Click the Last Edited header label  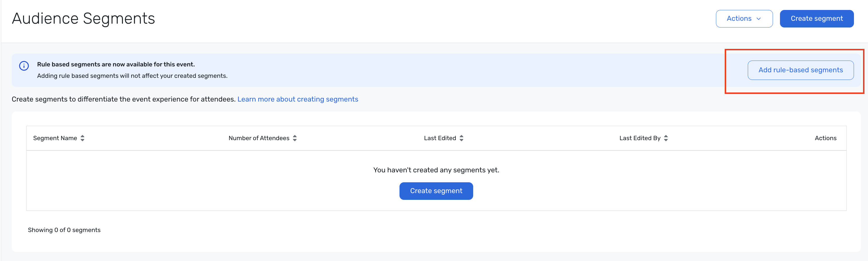440,138
